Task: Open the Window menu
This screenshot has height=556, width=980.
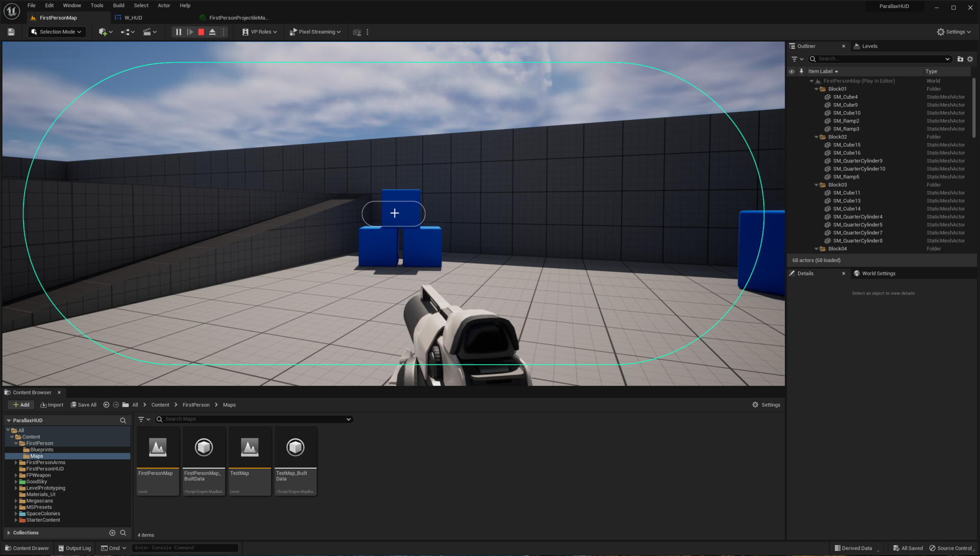Action: tap(72, 6)
